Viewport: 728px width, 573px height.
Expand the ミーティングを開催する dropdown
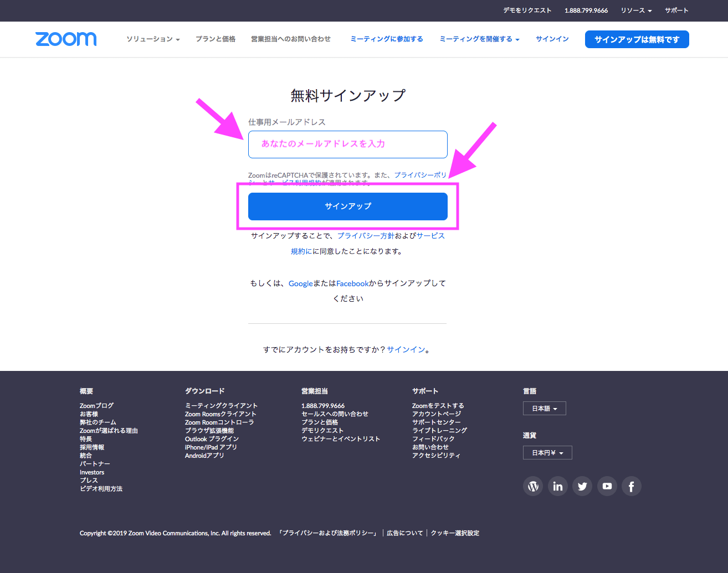tap(480, 39)
